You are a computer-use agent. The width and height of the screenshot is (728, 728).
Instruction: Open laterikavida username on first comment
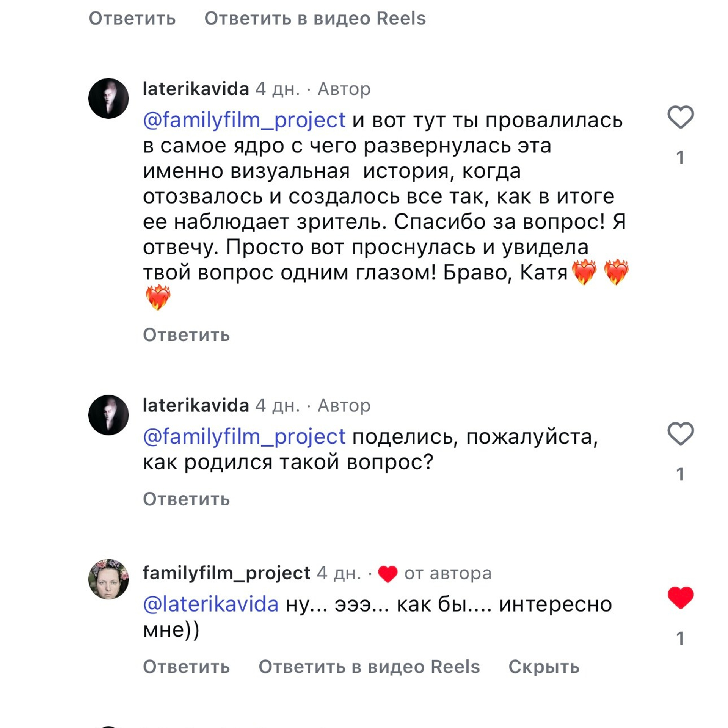pyautogui.click(x=196, y=89)
